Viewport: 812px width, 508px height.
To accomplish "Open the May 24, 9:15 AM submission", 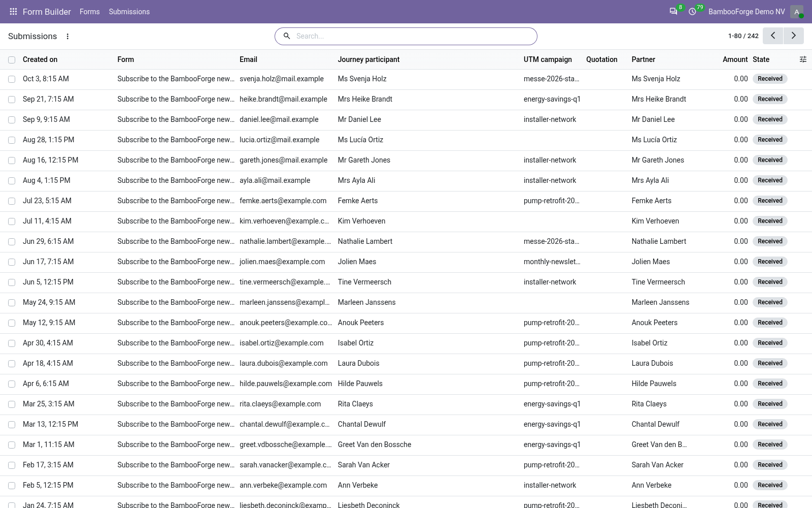I will (49, 302).
